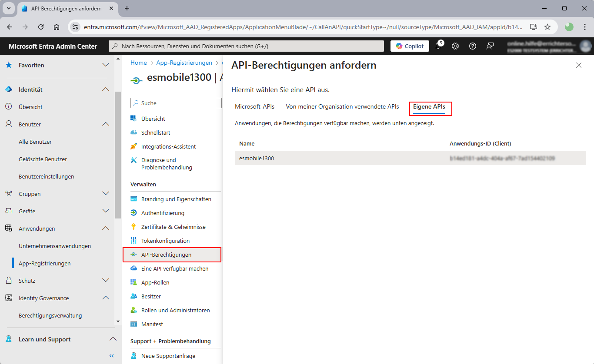
Task: Focus Suche field in app menu
Action: pyautogui.click(x=176, y=103)
